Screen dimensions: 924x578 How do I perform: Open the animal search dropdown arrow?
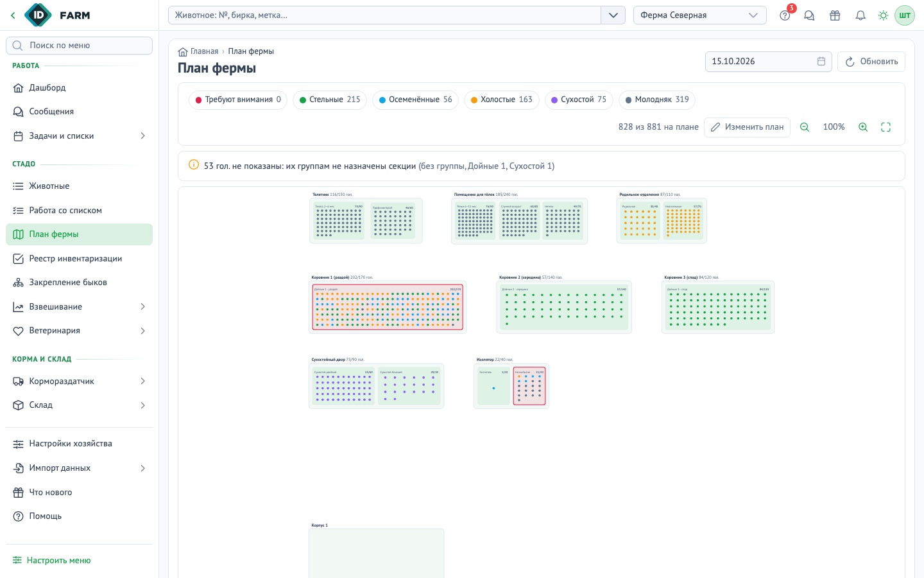pos(613,15)
